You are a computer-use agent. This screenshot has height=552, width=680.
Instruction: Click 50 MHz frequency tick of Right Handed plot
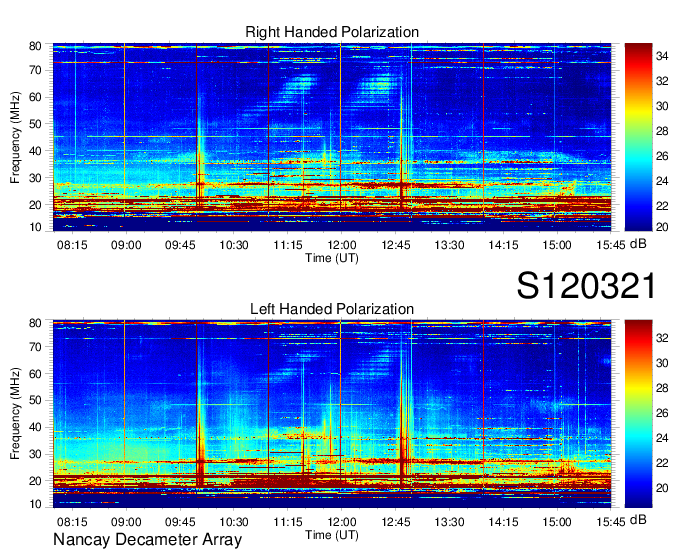35,124
